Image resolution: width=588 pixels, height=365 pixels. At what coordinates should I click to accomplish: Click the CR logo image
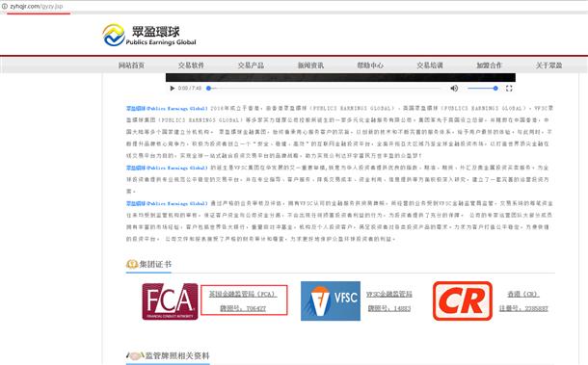pyautogui.click(x=463, y=301)
